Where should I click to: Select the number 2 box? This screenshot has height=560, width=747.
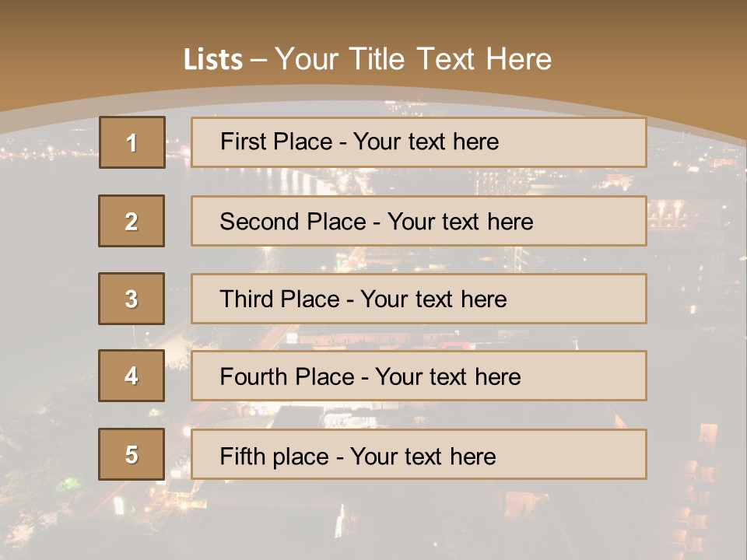click(x=132, y=221)
